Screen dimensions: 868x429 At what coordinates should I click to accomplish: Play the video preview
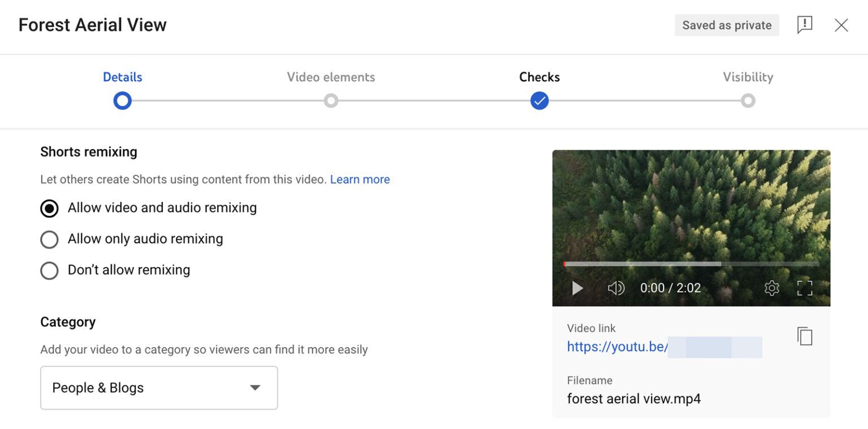[577, 288]
